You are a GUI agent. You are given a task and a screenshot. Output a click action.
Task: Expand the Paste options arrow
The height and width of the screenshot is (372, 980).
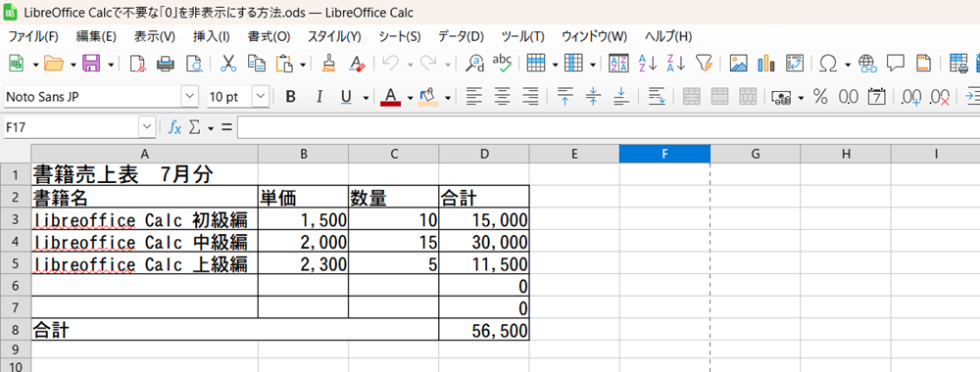tap(303, 64)
